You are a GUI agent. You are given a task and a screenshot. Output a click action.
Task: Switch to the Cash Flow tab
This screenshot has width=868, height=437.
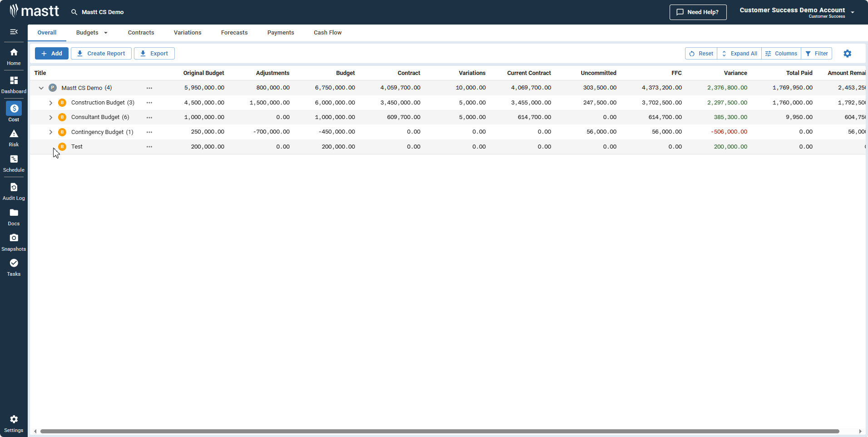pos(327,32)
